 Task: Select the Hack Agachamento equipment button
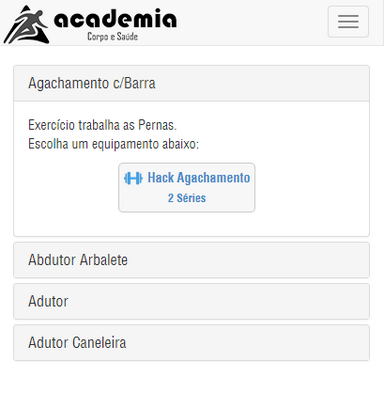tap(187, 187)
